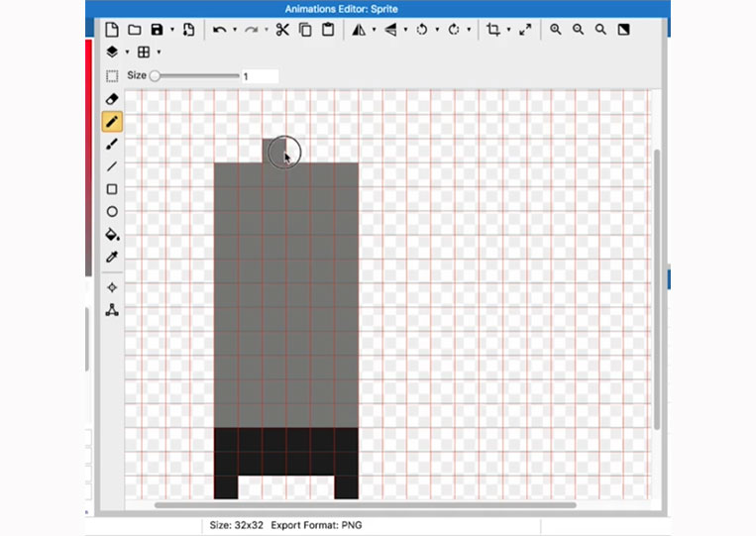Open save options dropdown arrow
Viewport: 756px width, 536px height.
pyautogui.click(x=172, y=30)
